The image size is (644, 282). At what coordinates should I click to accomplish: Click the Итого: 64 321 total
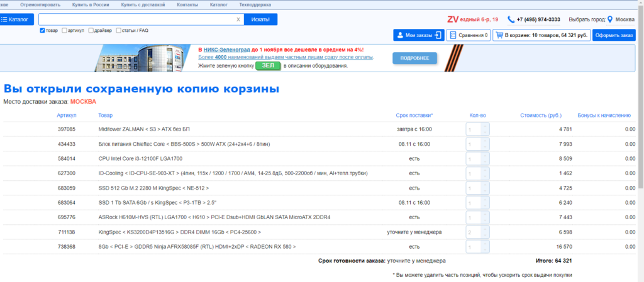coord(553,261)
